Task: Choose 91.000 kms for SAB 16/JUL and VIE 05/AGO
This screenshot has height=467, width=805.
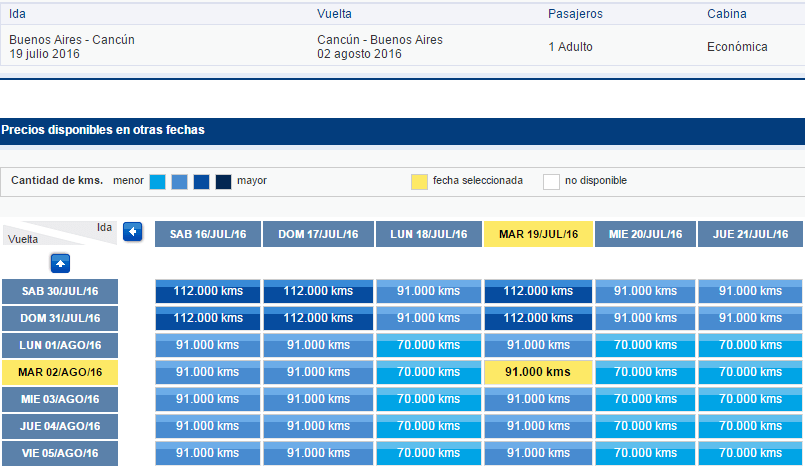Action: coord(208,453)
